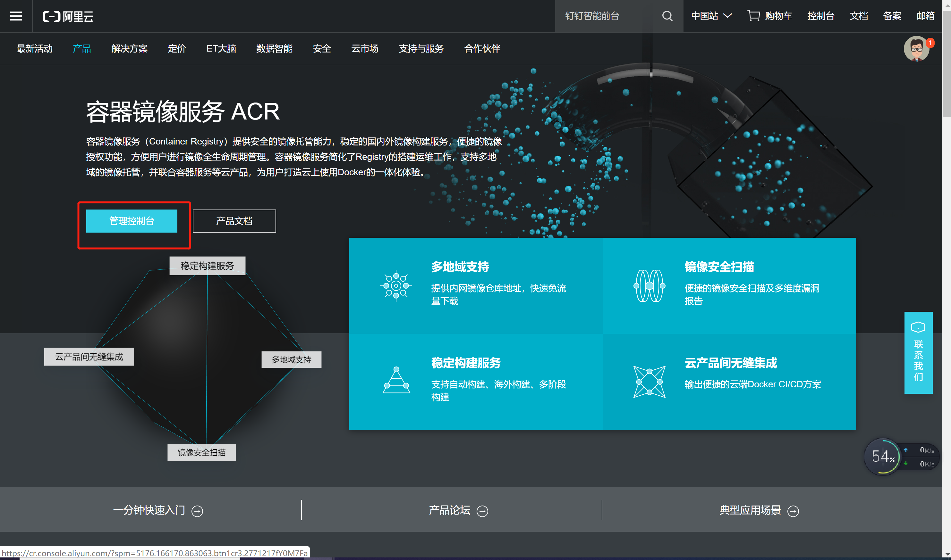
Task: Click the user avatar with notification badge
Action: coord(917,49)
